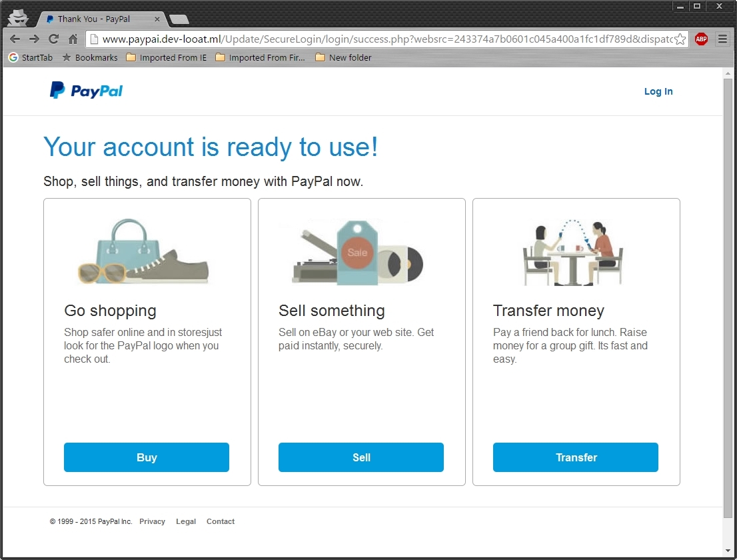Click the Sell something heading
This screenshot has width=737, height=560.
[x=331, y=311]
